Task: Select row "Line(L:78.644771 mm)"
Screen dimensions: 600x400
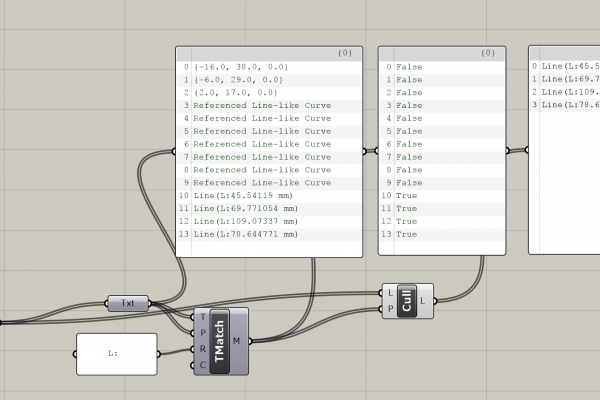Action: coord(269,234)
